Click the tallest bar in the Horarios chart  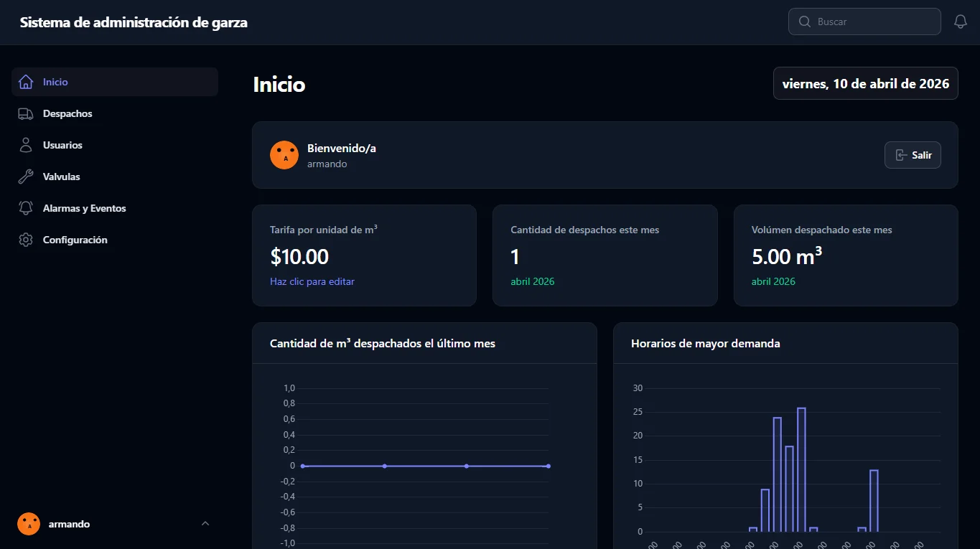pyautogui.click(x=801, y=469)
